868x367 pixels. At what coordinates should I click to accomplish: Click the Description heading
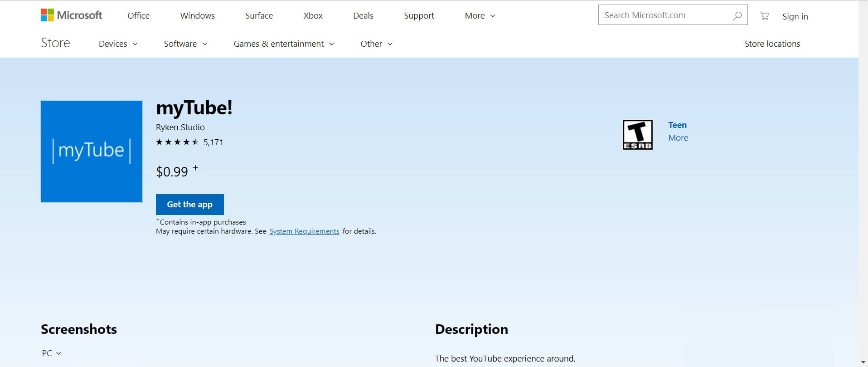471,329
